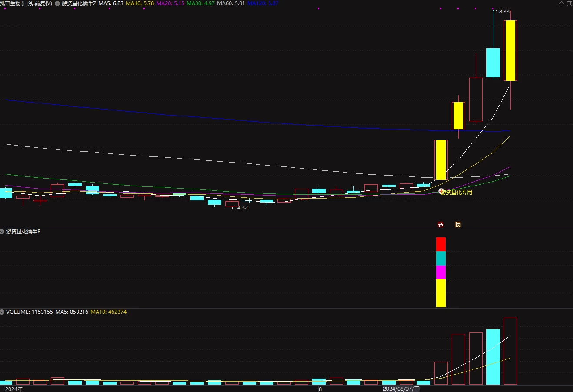The image size is (573, 392).
Task: Click the 8.33 high price annotation
Action: point(504,12)
